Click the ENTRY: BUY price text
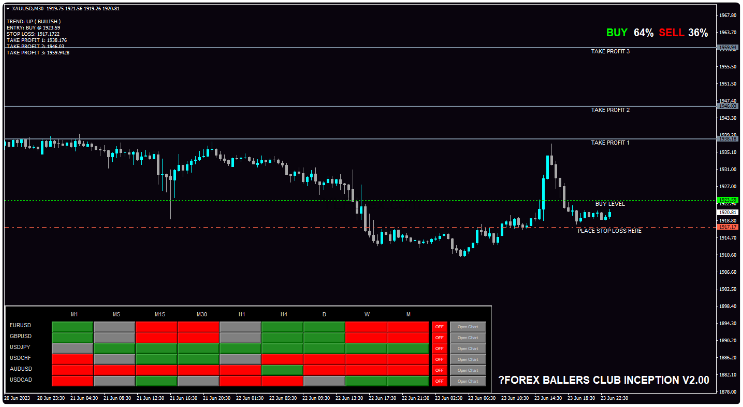The height and width of the screenshot is (407, 743). [33, 28]
